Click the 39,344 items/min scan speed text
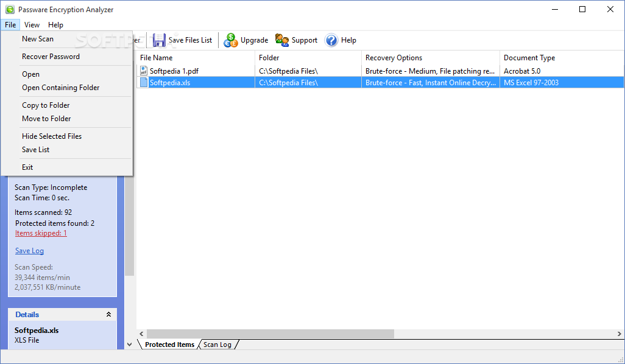 (42, 277)
